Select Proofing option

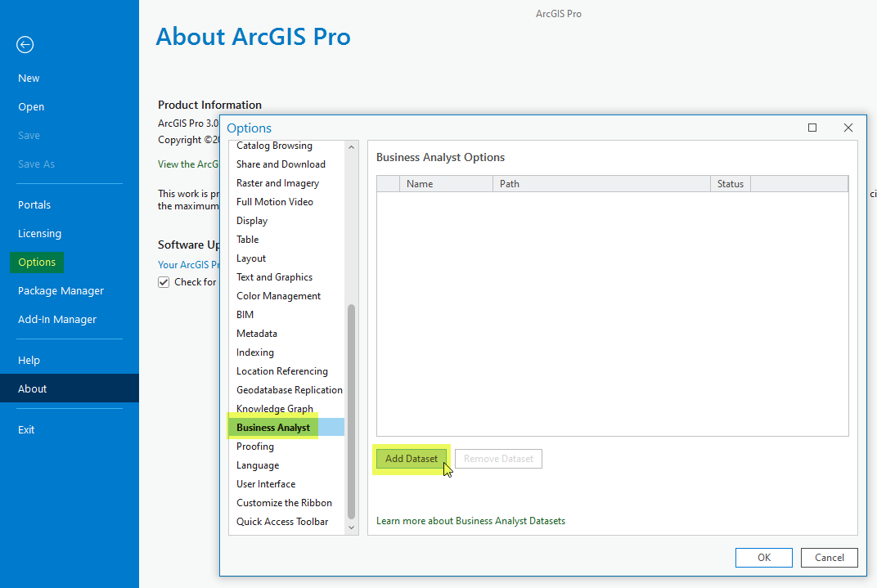coord(255,447)
